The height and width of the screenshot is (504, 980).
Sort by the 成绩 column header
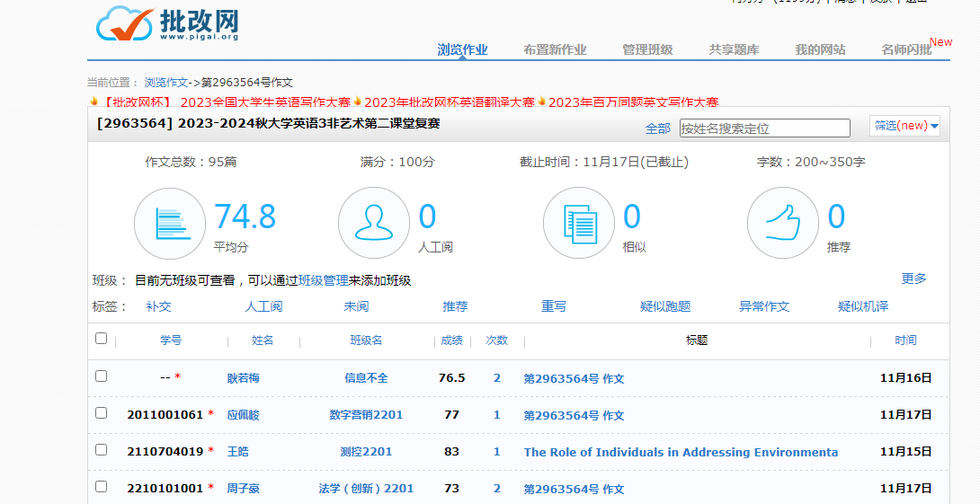point(452,340)
